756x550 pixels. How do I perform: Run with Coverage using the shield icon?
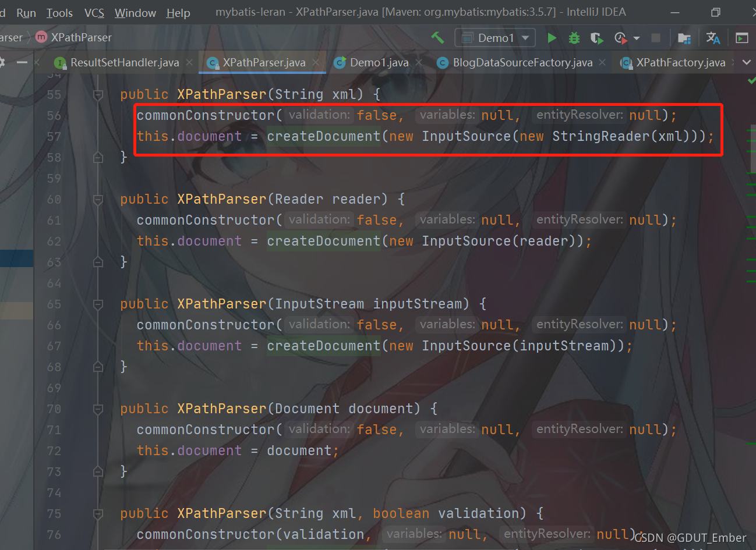596,38
